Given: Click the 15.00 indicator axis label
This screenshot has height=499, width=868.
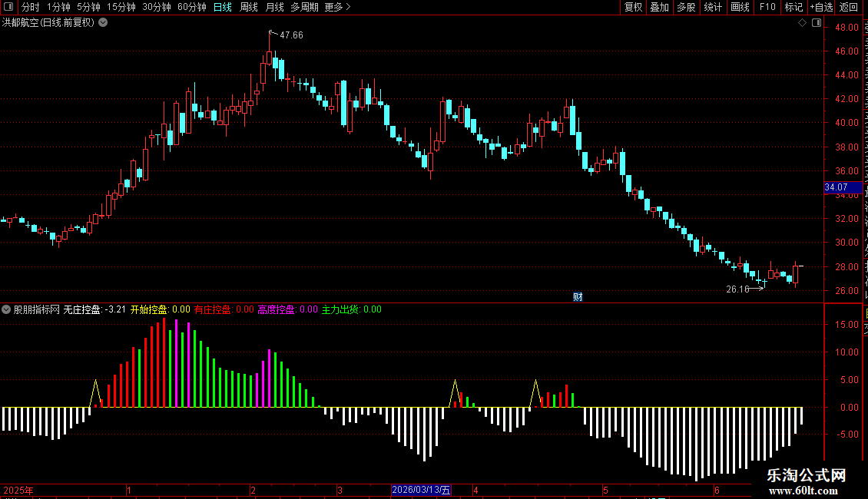Looking at the screenshot, I should tap(846, 325).
